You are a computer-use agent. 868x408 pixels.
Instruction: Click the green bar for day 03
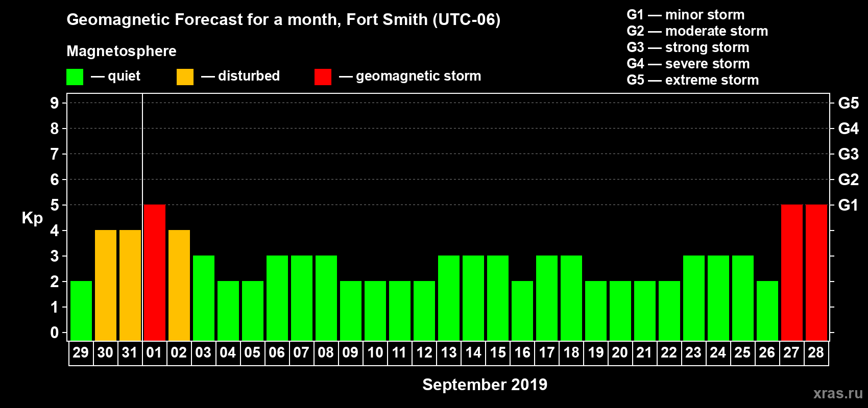pyautogui.click(x=204, y=298)
